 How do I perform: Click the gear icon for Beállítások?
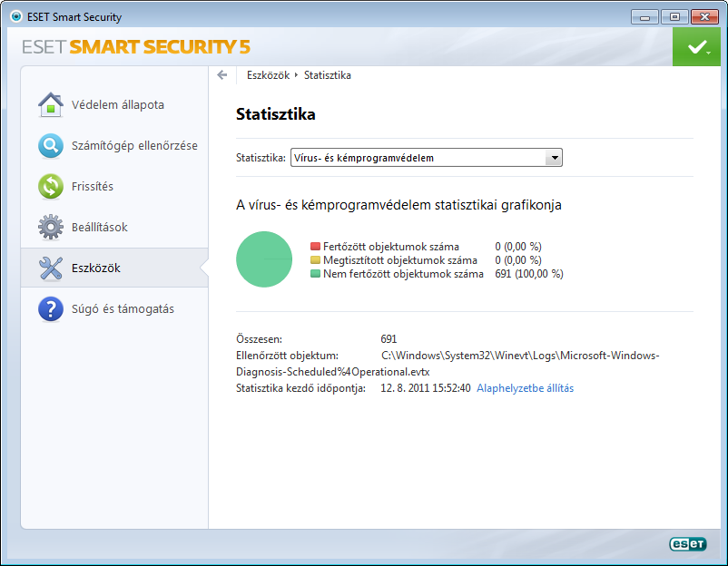(x=51, y=228)
